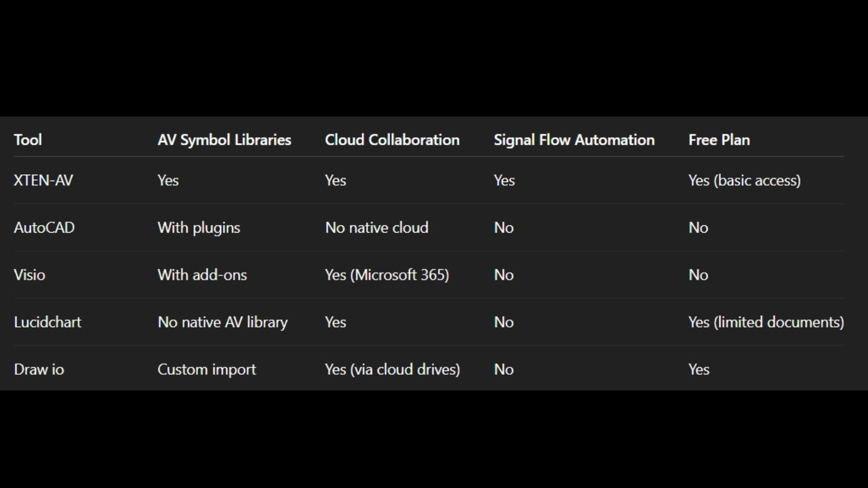Select the 'Visio' tool name cell
This screenshot has width=868, height=488.
[30, 275]
